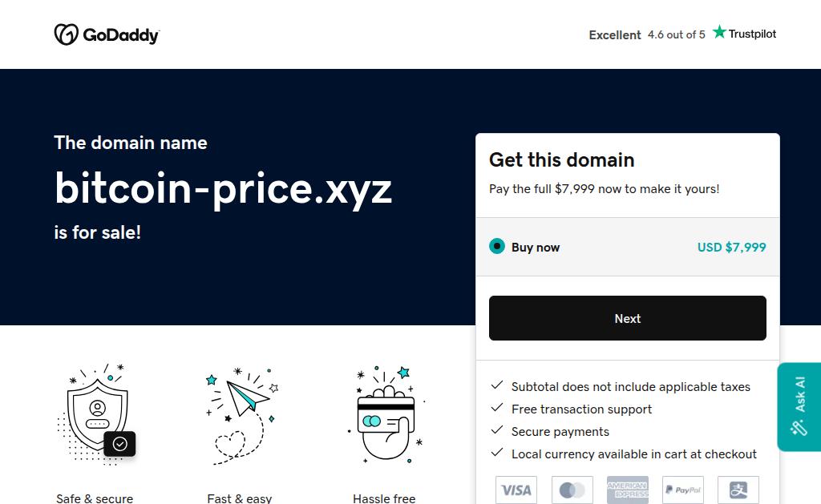This screenshot has width=821, height=504.
Task: Click the Mastercard payment icon
Action: coord(572,490)
